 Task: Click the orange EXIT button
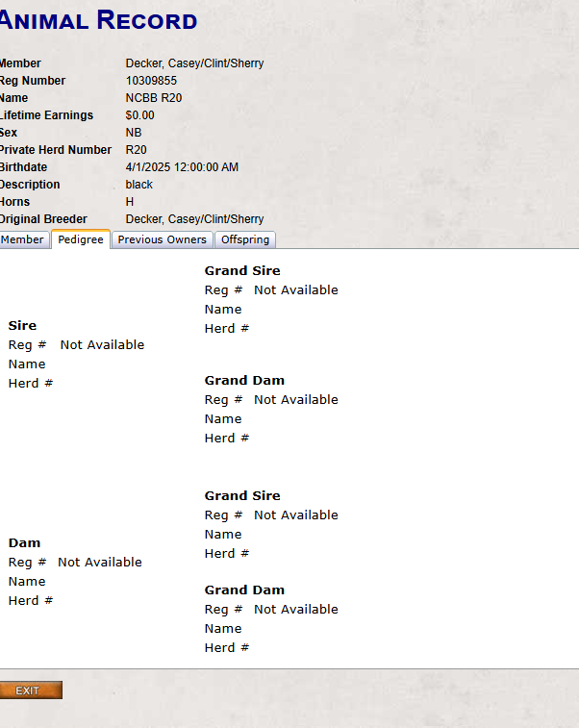tap(31, 690)
